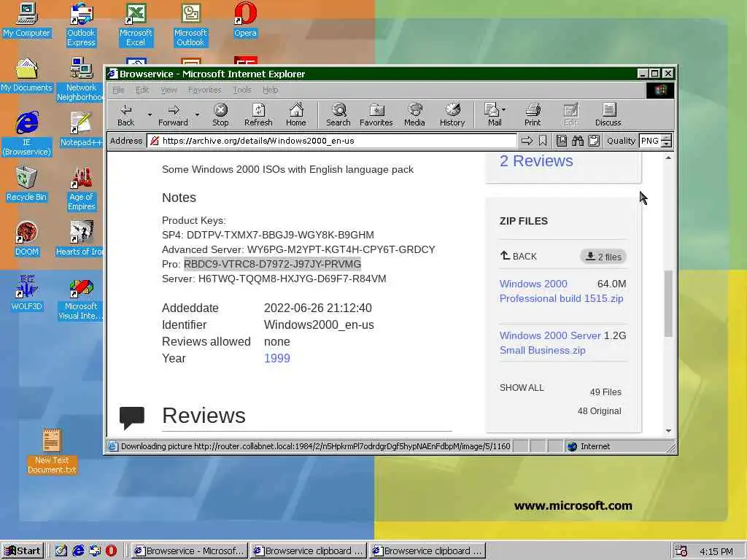Viewport: 747px width, 560px height.
Task: Open the 2 Reviews link
Action: [x=536, y=161]
